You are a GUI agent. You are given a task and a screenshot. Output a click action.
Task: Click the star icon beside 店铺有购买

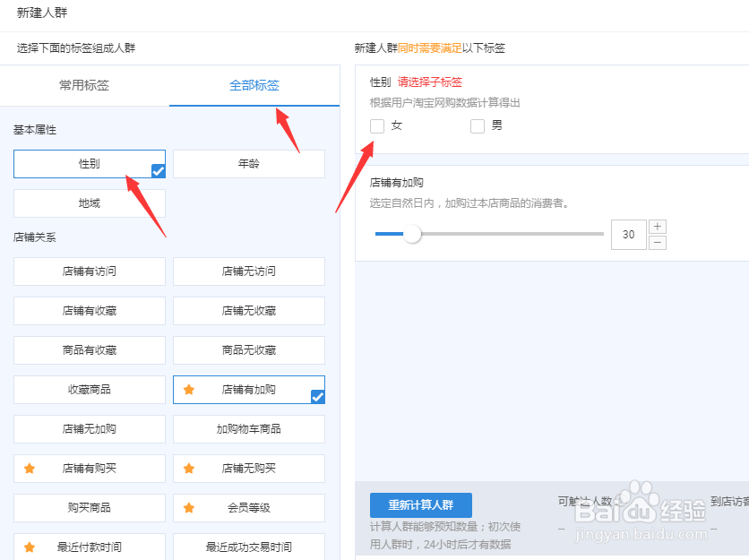pyautogui.click(x=30, y=469)
